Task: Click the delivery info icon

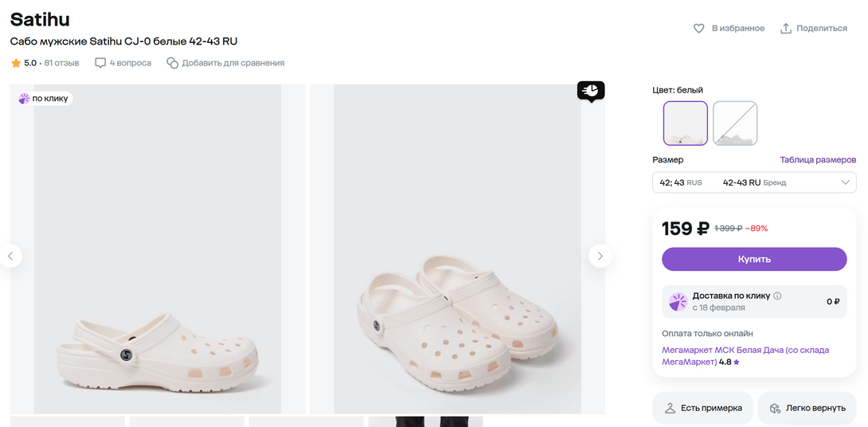Action: tap(777, 296)
